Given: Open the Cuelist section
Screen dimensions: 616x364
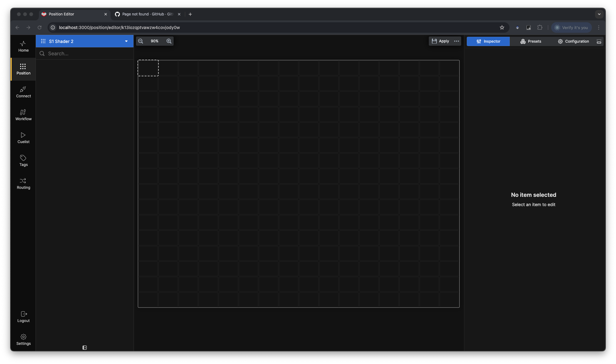Looking at the screenshot, I should click(23, 138).
